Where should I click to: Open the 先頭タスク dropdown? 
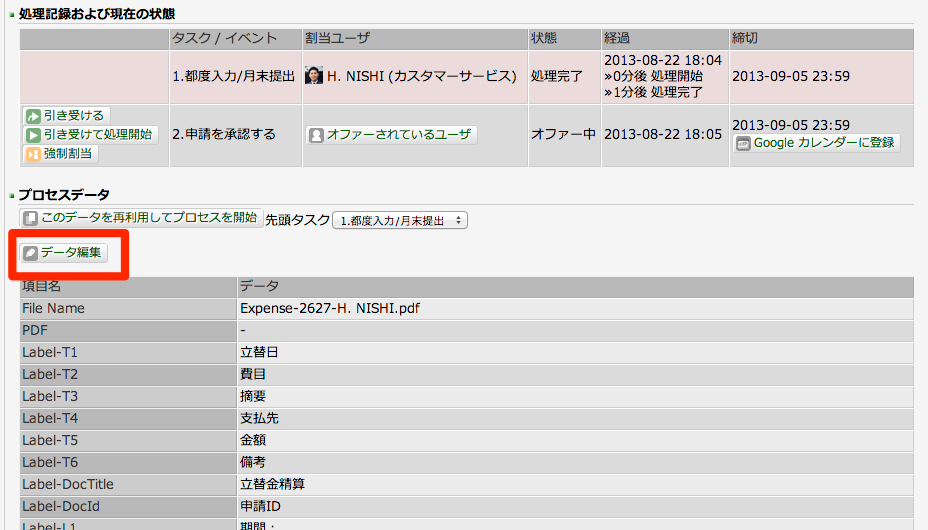(x=400, y=220)
